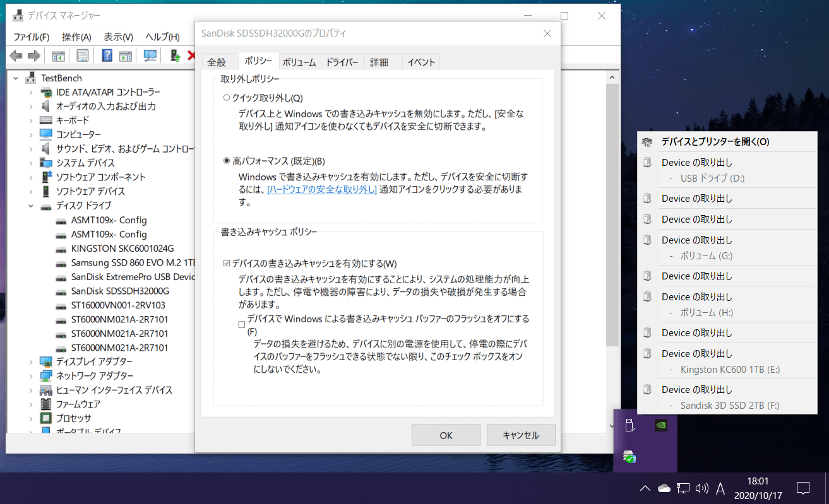The image size is (829, 504).
Task: Open the ヘルプ(H) menu
Action: [162, 37]
